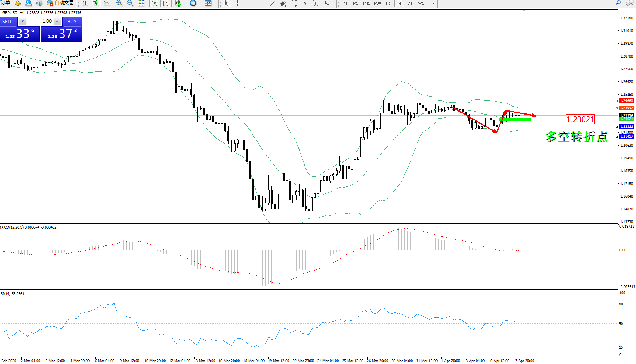
Task: Pick the horizontal line drawing tool
Action: 262,3
